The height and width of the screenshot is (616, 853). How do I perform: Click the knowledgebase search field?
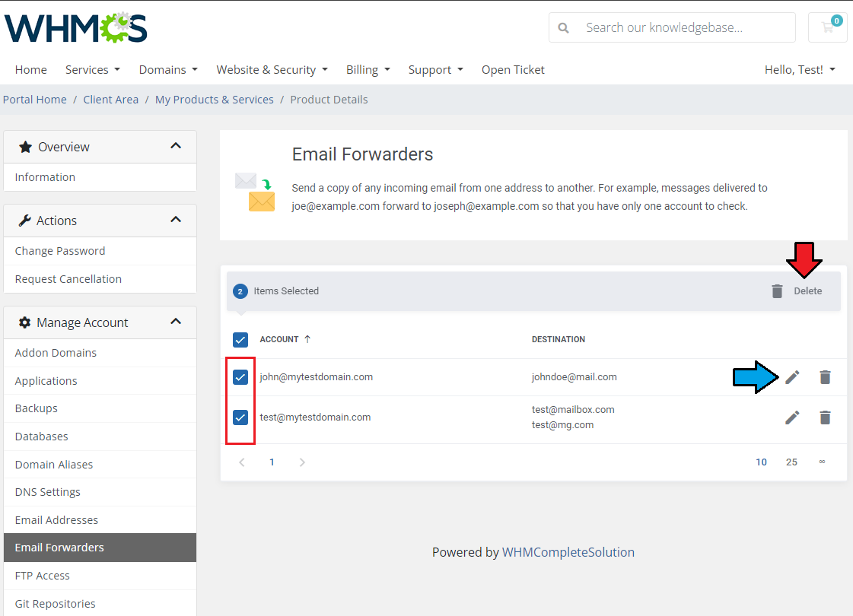click(x=673, y=27)
